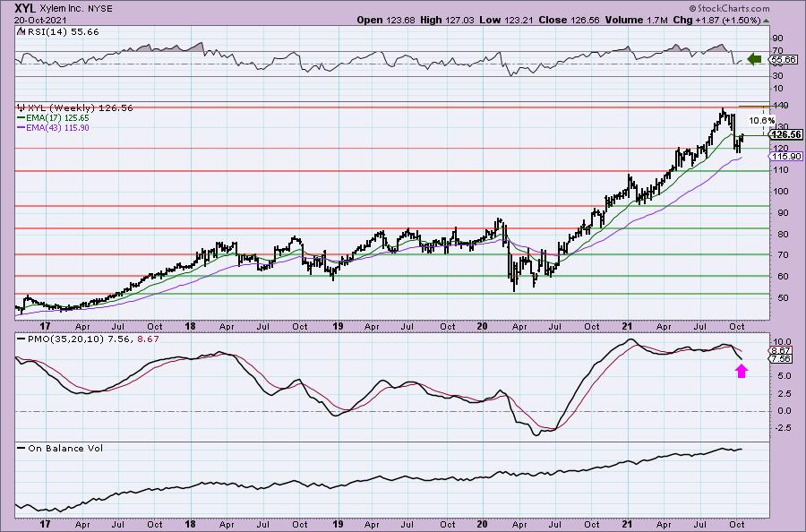Click the On Balance Vol label
806x532 pixels.
pyautogui.click(x=65, y=448)
